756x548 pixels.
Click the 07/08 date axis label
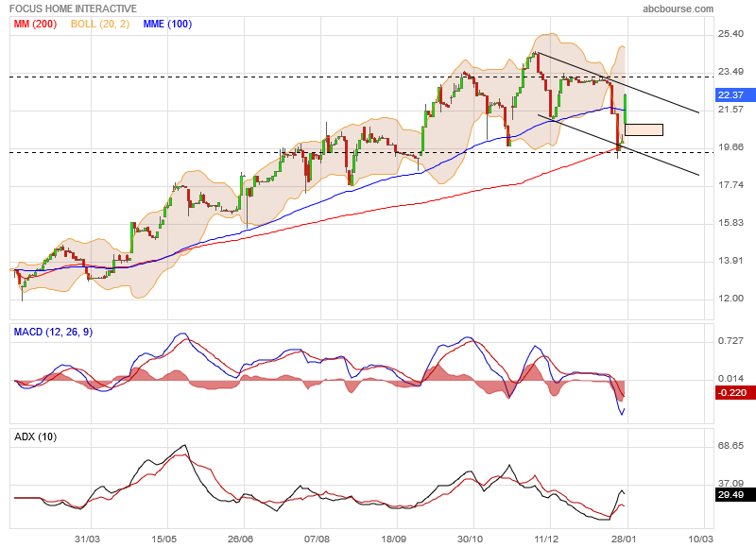[317, 539]
